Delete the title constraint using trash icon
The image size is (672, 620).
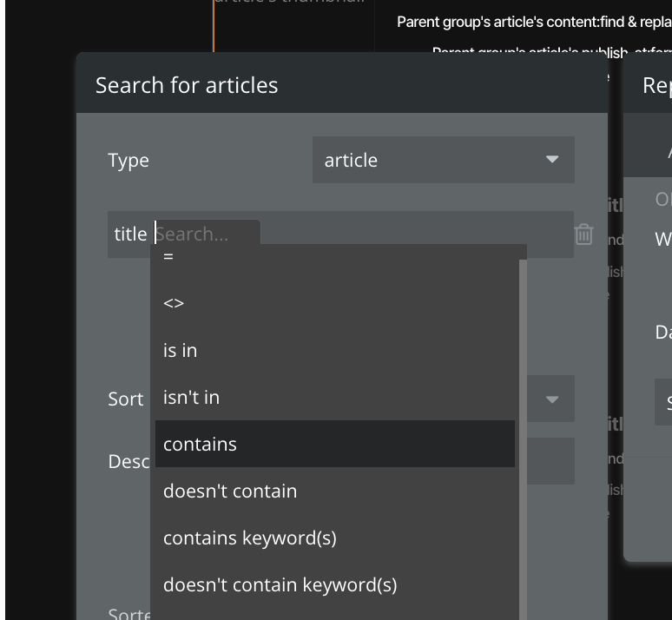point(583,234)
